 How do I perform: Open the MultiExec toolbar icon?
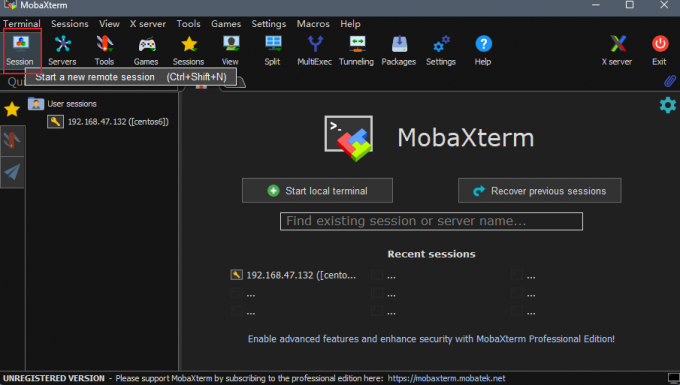(x=314, y=50)
